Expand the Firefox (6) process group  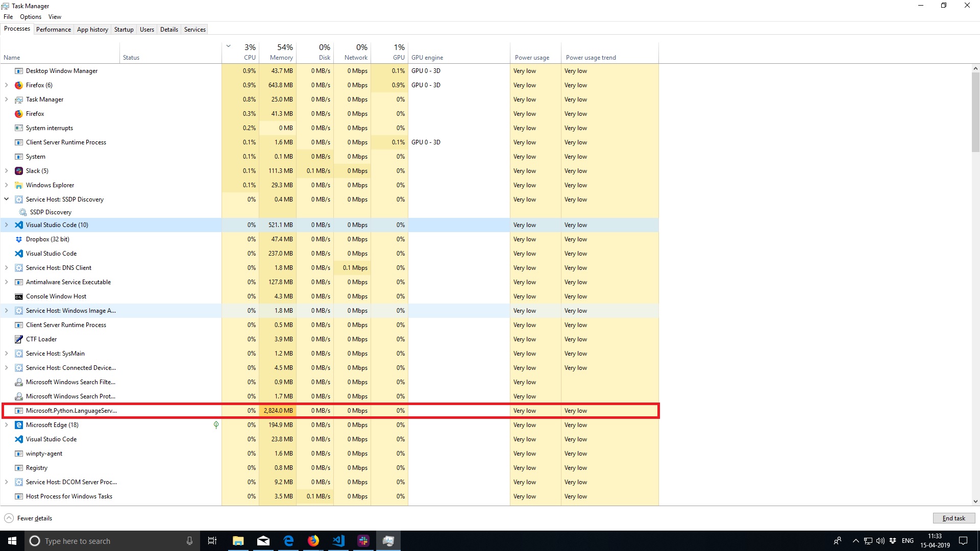6,85
